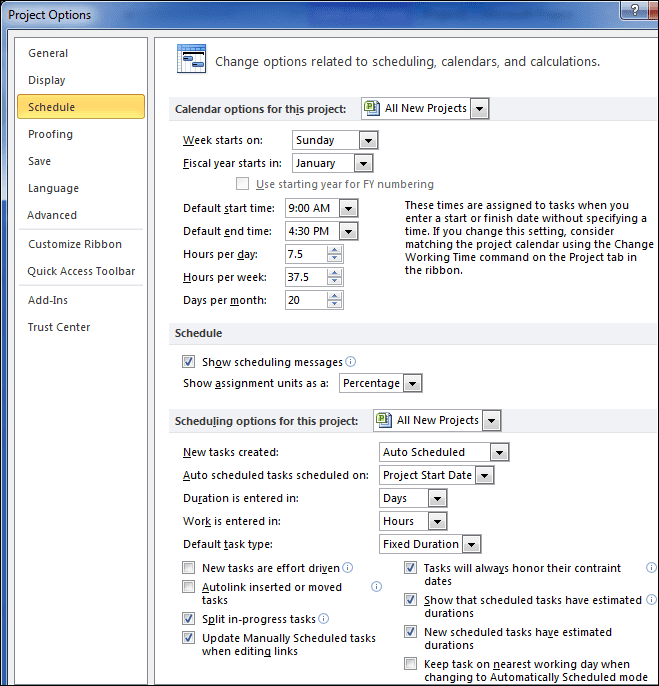
Task: Open the Work is entered in dropdown
Action: (437, 522)
